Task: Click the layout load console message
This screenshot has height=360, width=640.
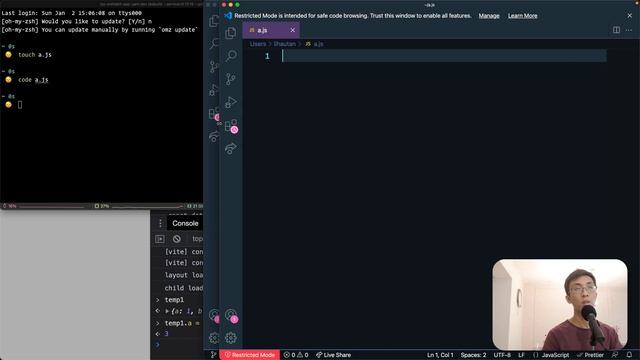Action: [x=184, y=275]
